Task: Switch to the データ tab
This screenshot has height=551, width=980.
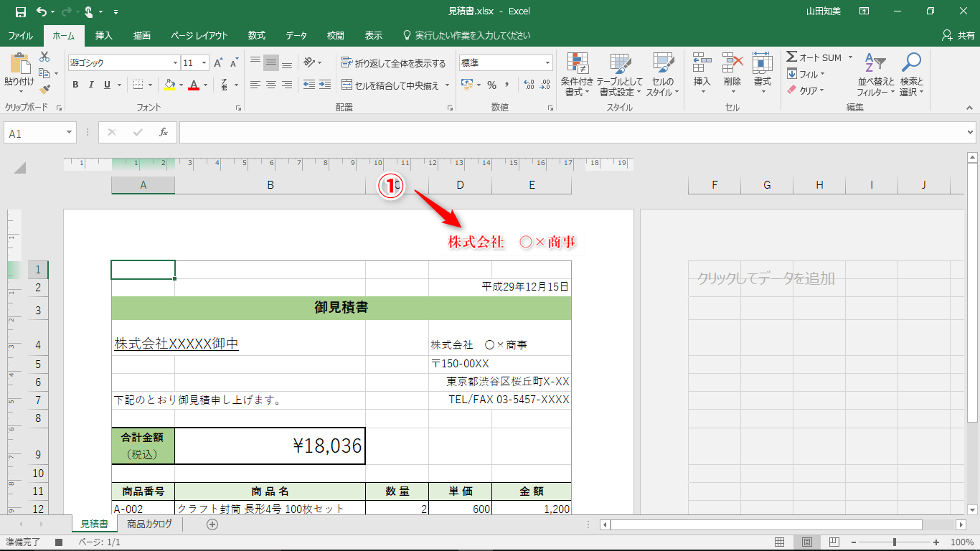Action: point(296,35)
